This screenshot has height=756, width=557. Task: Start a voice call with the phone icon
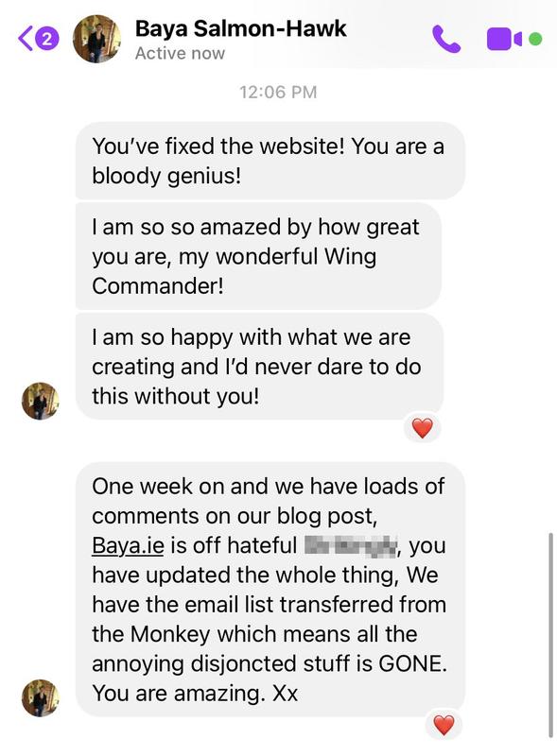coord(446,39)
